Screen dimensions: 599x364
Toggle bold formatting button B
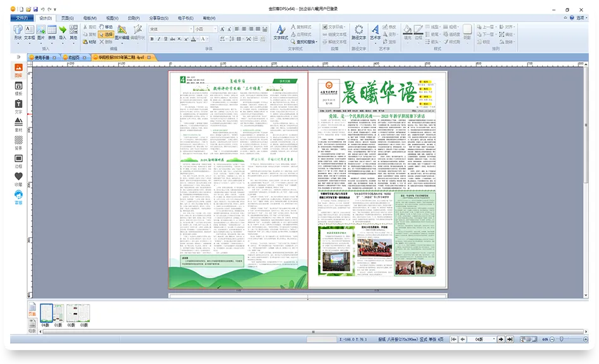(153, 39)
